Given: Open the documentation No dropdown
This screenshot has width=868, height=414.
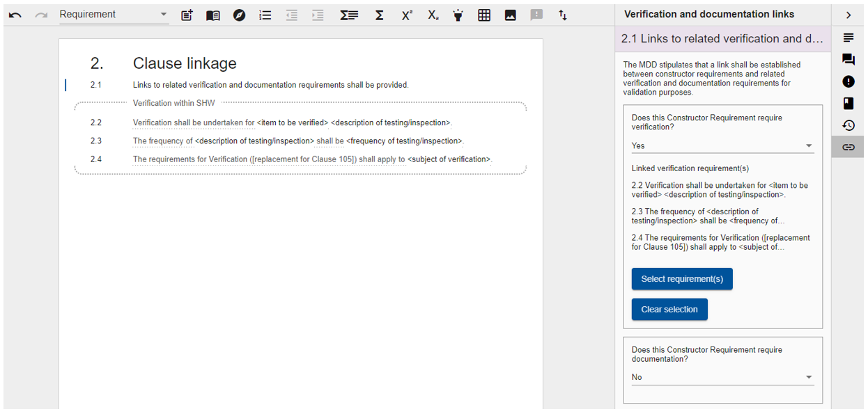Looking at the screenshot, I should 722,377.
